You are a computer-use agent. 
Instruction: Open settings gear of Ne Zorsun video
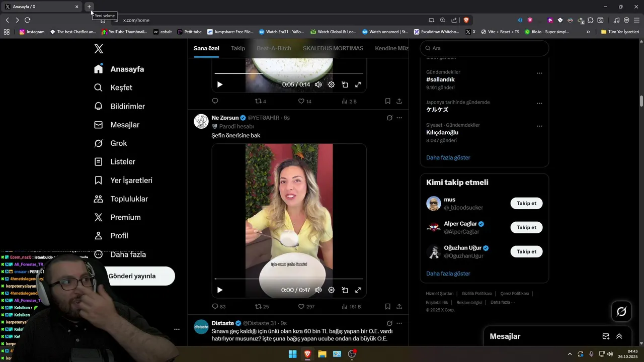(332, 290)
